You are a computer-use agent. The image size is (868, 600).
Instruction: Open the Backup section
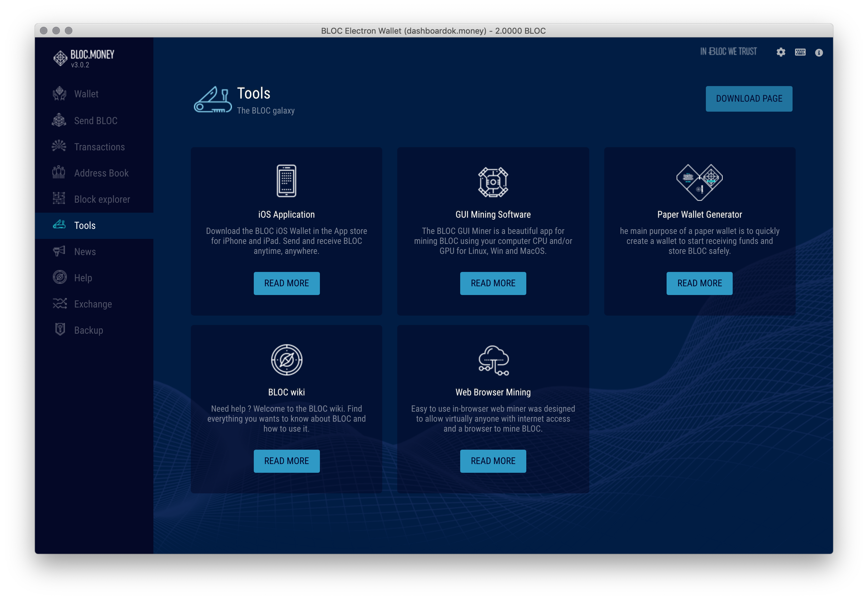(x=88, y=330)
